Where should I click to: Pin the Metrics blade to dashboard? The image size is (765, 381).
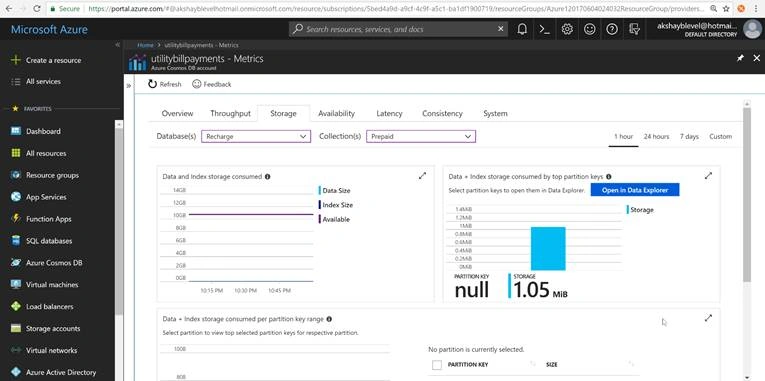pyautogui.click(x=740, y=58)
